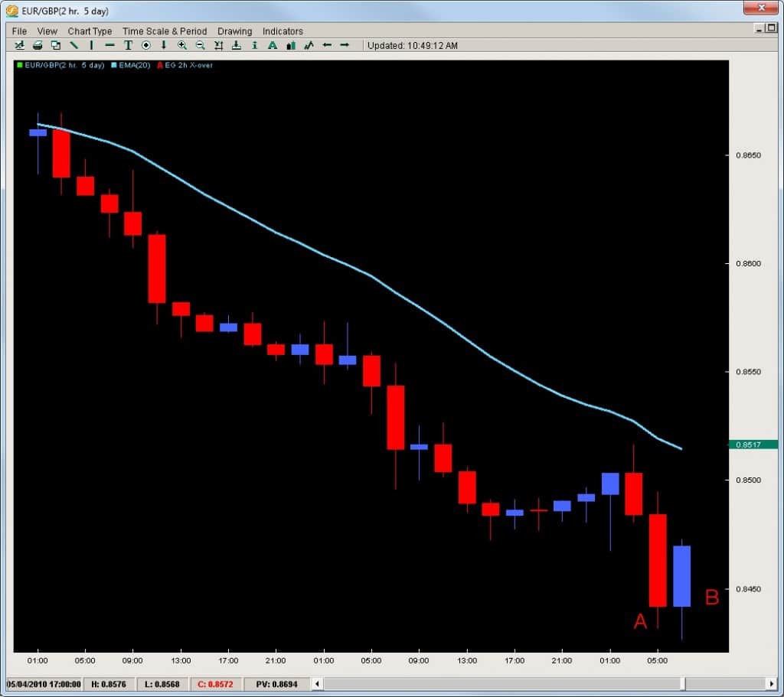The image size is (784, 697).
Task: Zoom in with magnifier plus icon
Action: 182,45
